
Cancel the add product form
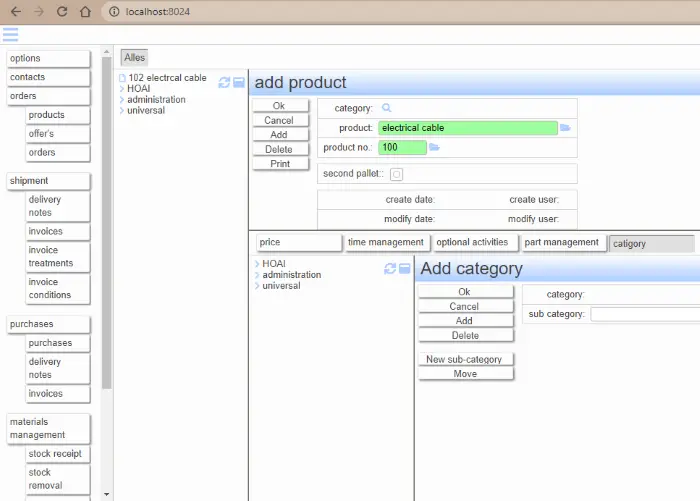pyautogui.click(x=280, y=120)
